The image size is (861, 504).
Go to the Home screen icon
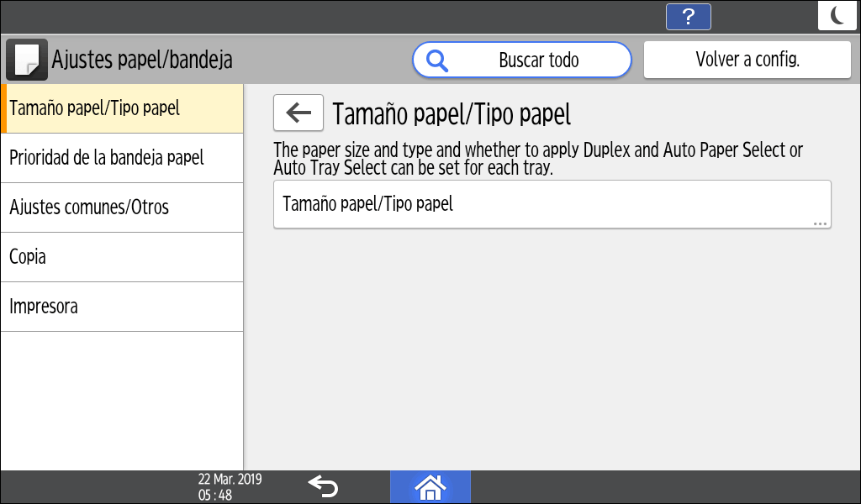(x=430, y=486)
